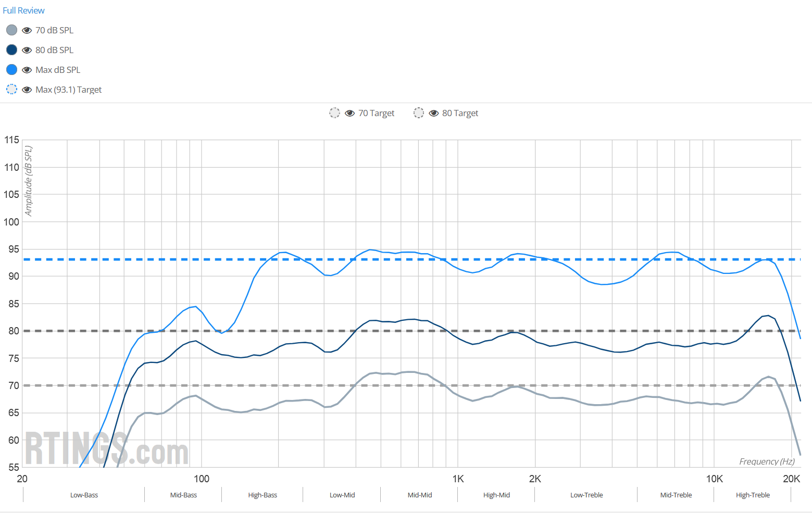812x513 pixels.
Task: Click dashed circle icon for 80 Target
Action: 418,113
